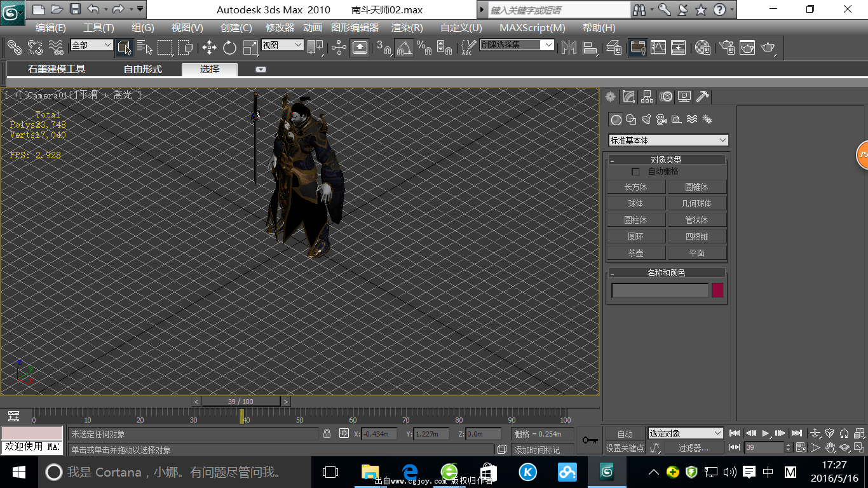The height and width of the screenshot is (488, 868).
Task: Open the selection filter dropdown 全部
Action: click(x=92, y=45)
